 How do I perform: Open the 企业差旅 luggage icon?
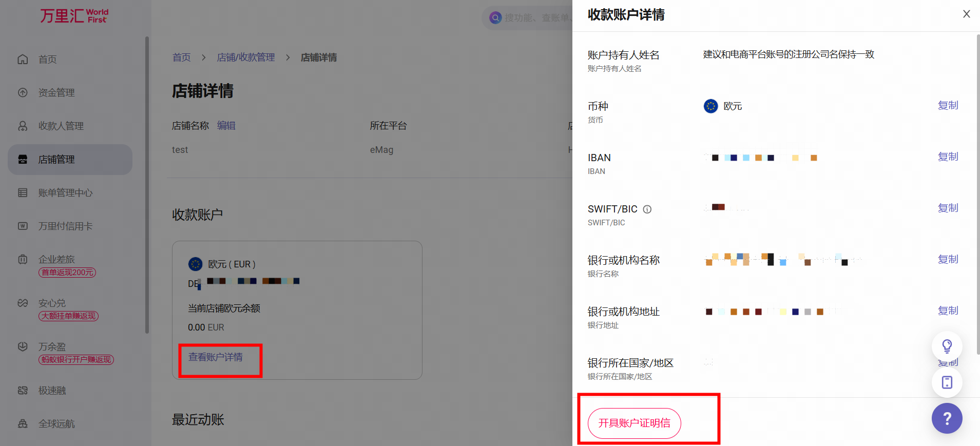coord(23,259)
